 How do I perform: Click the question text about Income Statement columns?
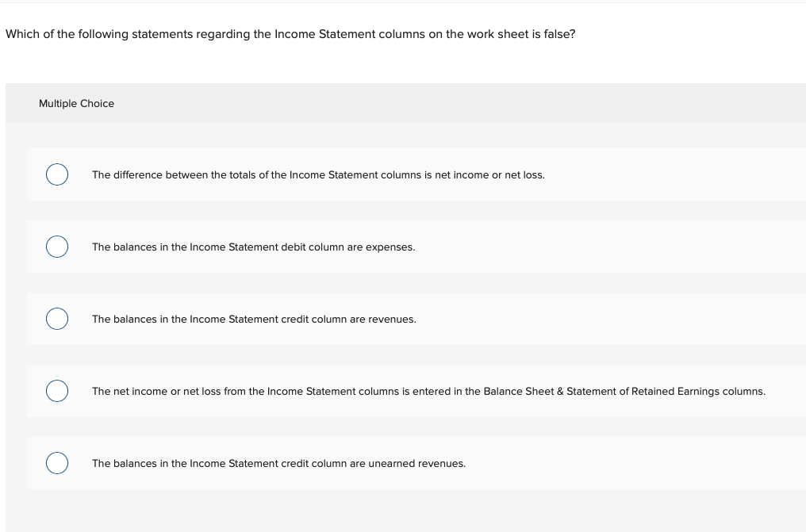[290, 34]
